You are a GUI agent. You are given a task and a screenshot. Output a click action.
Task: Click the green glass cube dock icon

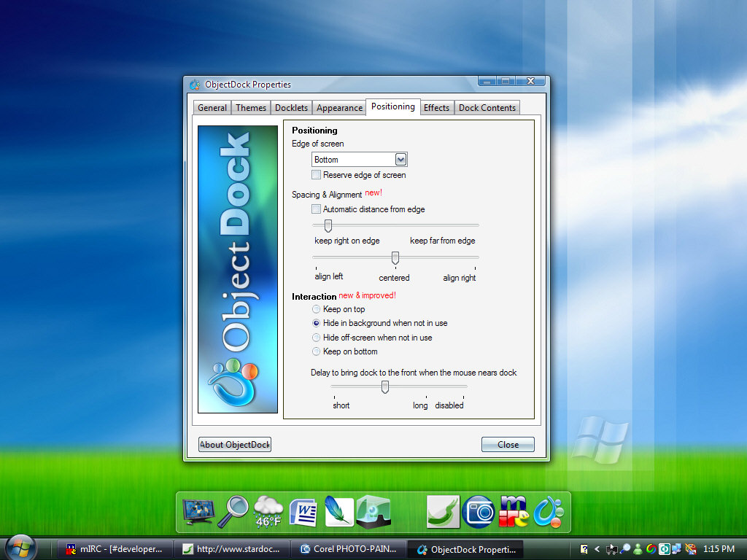(374, 512)
